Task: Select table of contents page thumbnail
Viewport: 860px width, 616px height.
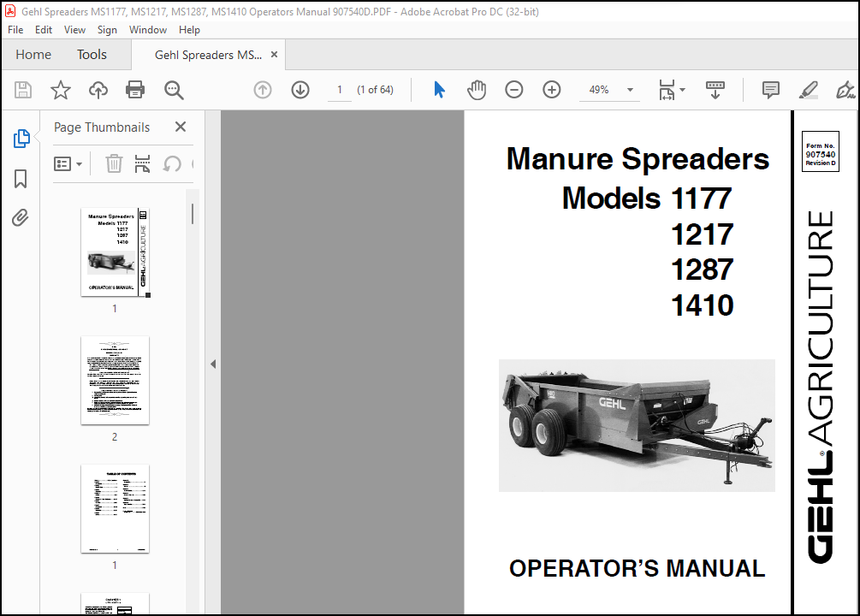Action: [x=116, y=508]
